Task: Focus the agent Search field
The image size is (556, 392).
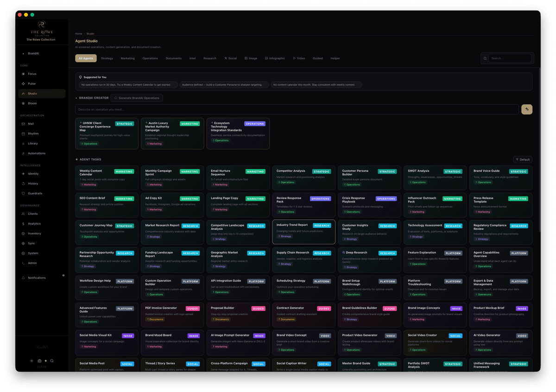Action: click(x=510, y=58)
